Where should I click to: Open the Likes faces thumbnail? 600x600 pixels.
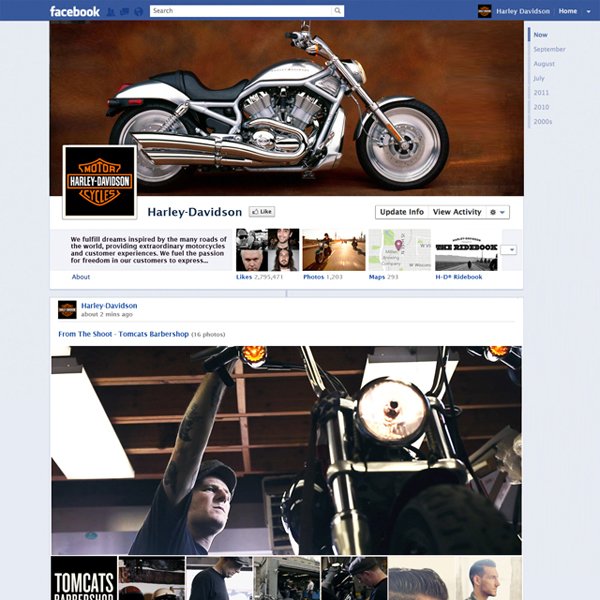pos(267,249)
